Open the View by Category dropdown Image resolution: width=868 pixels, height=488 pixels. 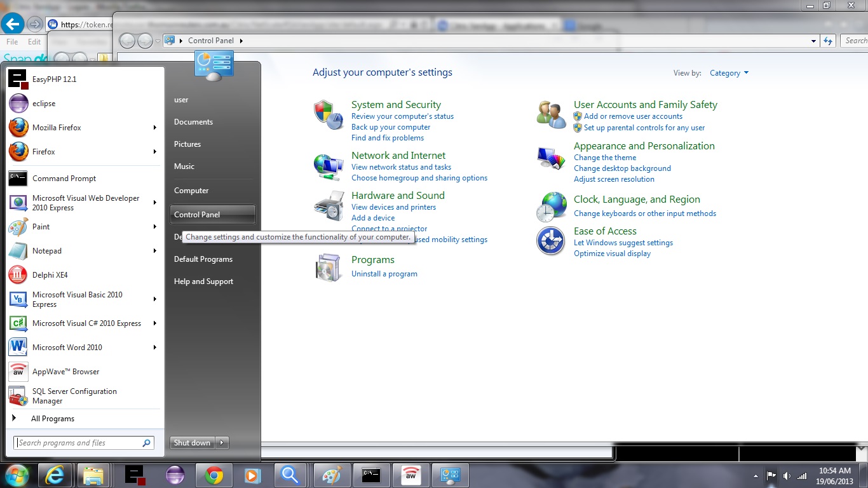(x=729, y=73)
